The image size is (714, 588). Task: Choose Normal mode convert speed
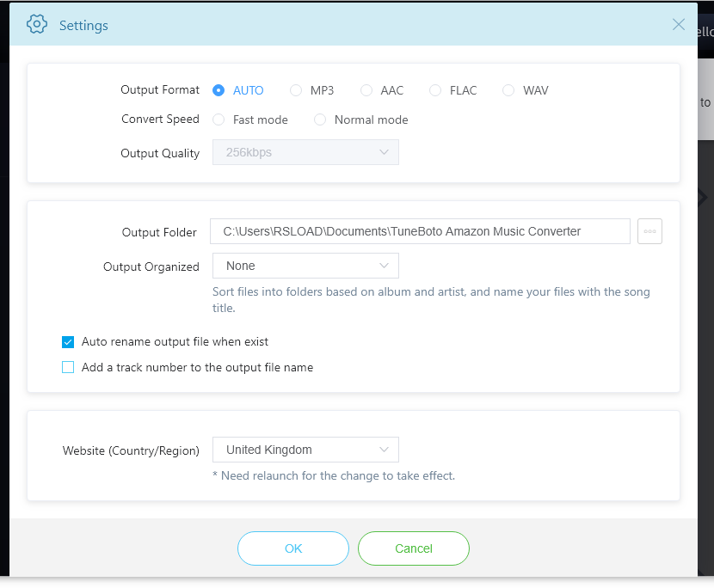tap(320, 119)
